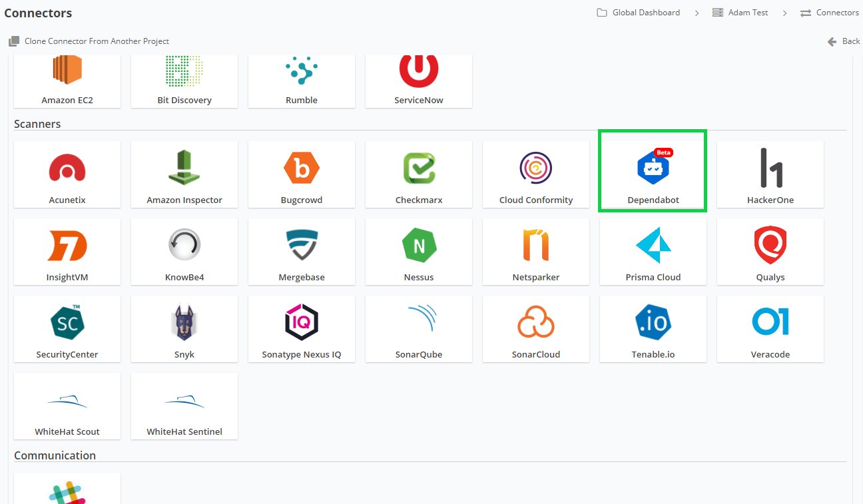Click the Communication section heading
This screenshot has height=504, width=863.
tap(55, 455)
